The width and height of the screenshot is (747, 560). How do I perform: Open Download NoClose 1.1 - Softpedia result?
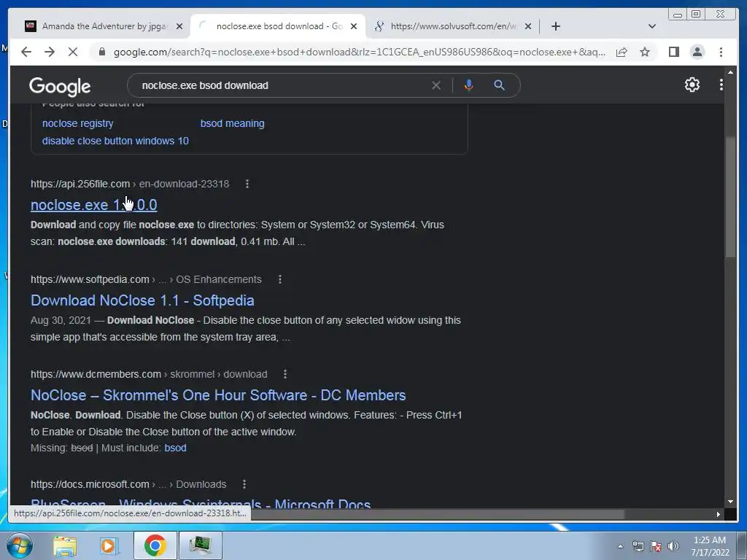(142, 300)
